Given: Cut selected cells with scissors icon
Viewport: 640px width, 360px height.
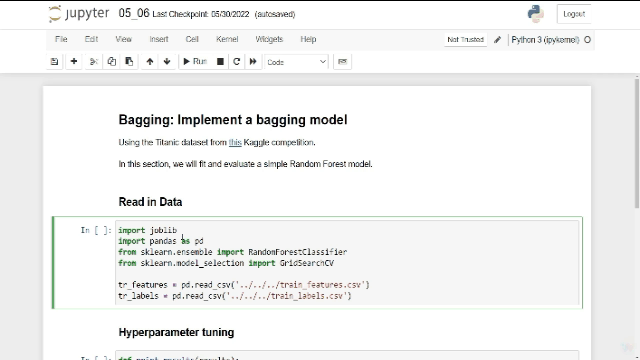Looking at the screenshot, I should (94, 62).
